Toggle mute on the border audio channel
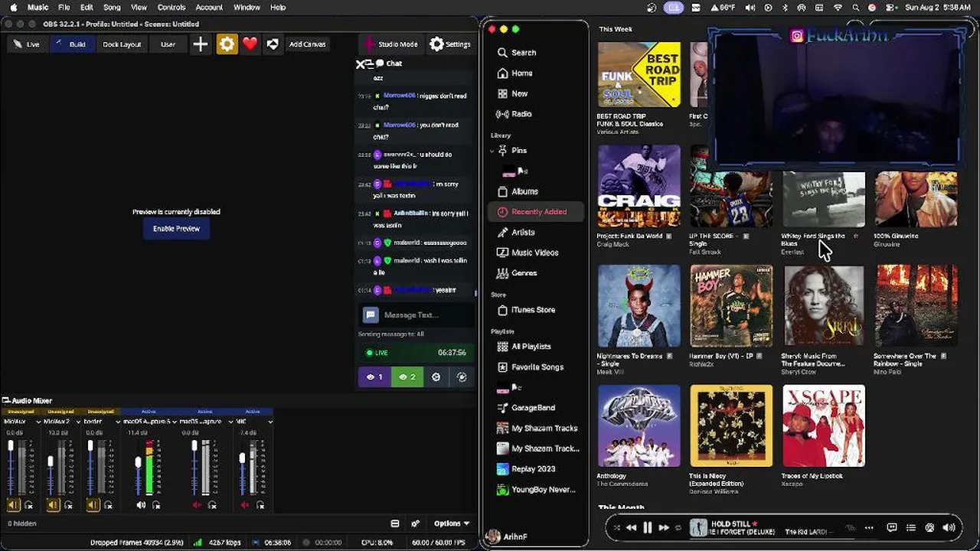 pos(93,505)
